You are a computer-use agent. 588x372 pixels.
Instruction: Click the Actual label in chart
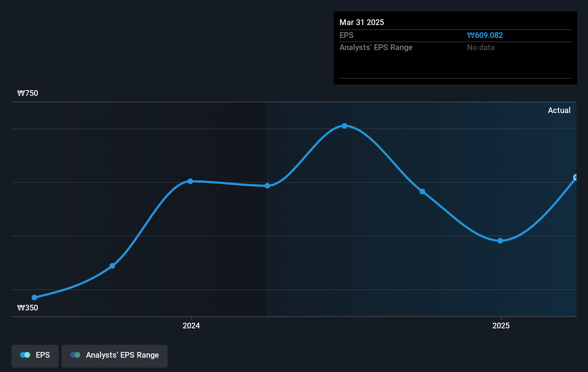click(559, 110)
